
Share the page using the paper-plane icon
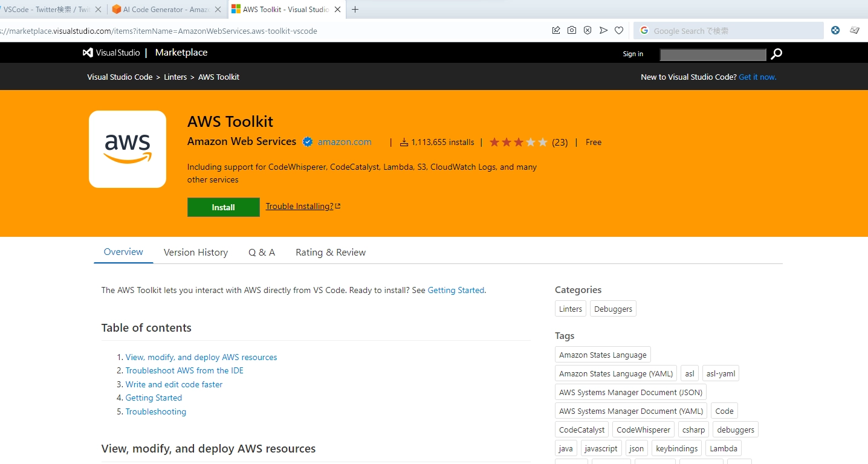[603, 30]
